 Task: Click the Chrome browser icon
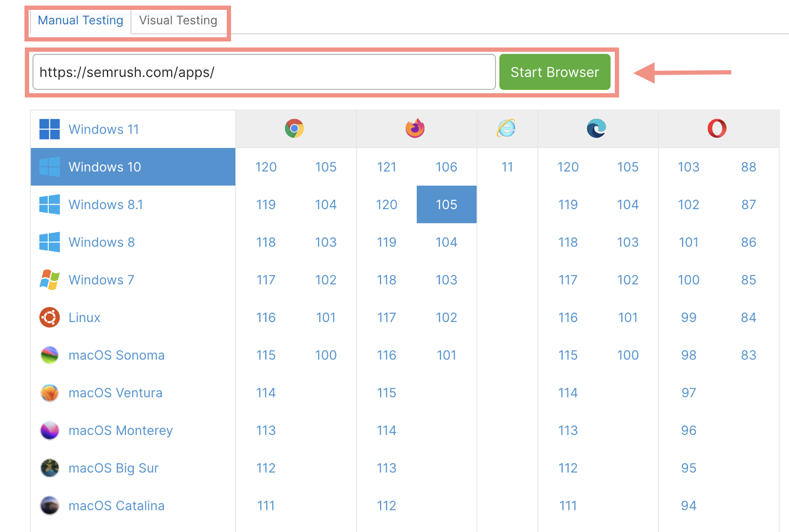[x=294, y=129]
